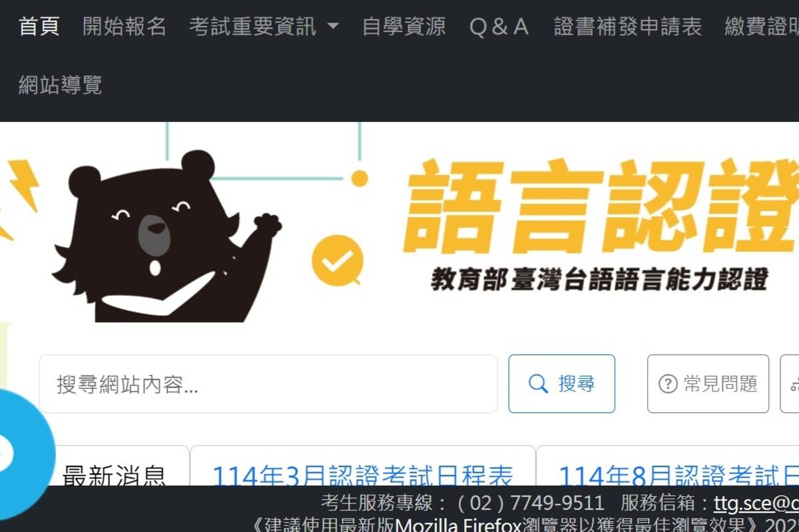The height and width of the screenshot is (532, 799).
Task: Click the ttg.sce service email link
Action: (x=756, y=502)
